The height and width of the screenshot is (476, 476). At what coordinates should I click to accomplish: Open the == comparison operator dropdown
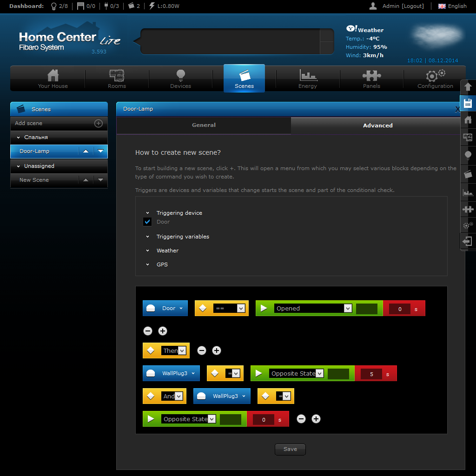pyautogui.click(x=229, y=309)
